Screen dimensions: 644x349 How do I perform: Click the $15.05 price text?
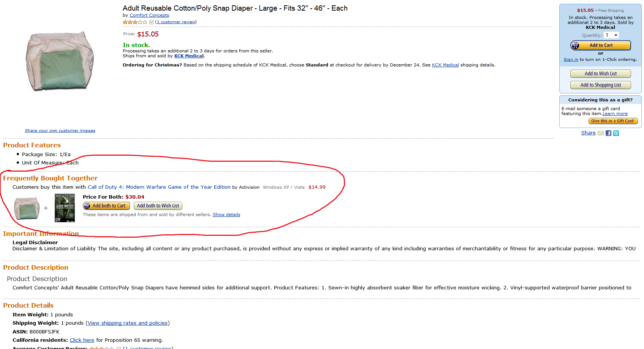(x=148, y=34)
